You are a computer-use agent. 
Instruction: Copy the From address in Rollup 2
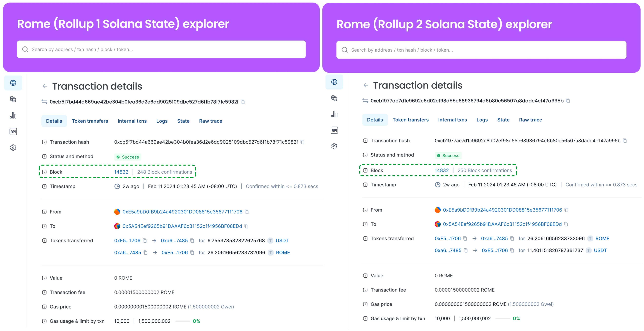pos(567,210)
